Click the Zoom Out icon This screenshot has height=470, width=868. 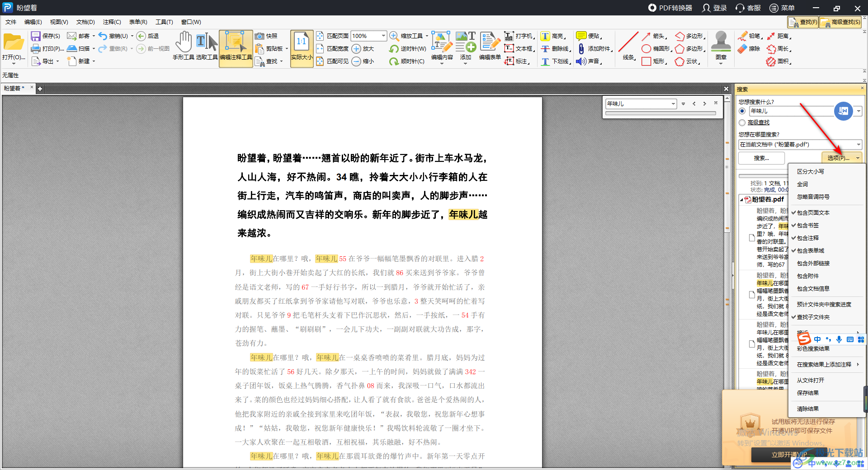(x=356, y=61)
